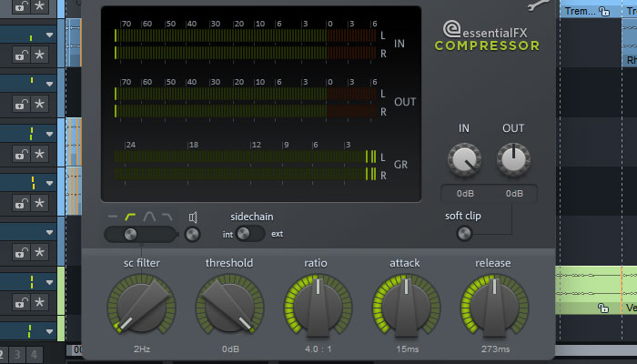
Task: Open the second track's dropdown arrow
Action: tap(50, 83)
